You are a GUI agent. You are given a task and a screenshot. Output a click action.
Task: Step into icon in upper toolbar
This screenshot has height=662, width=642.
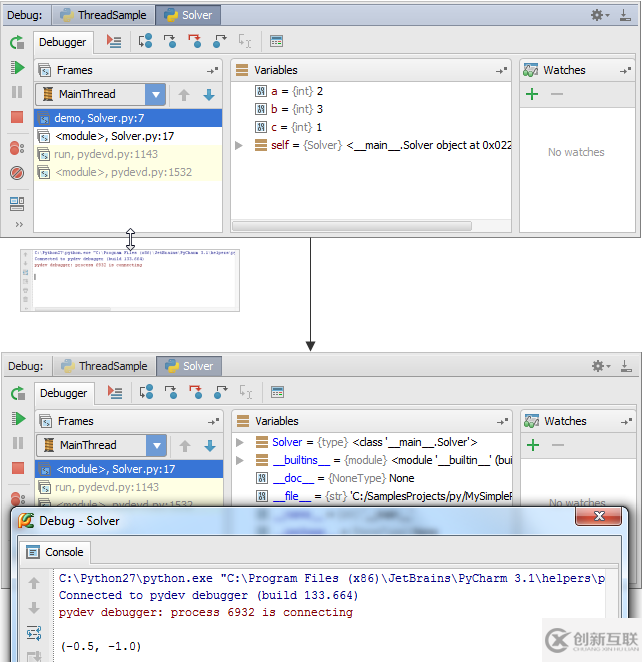[x=170, y=41]
